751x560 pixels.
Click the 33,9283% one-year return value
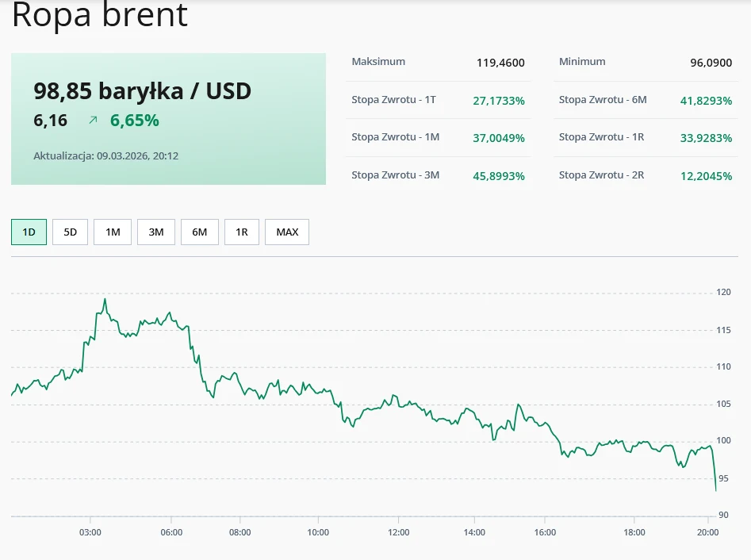(x=706, y=137)
